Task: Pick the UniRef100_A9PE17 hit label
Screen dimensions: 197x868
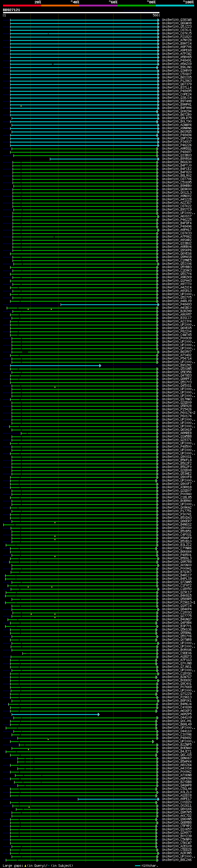Action: 177,799
